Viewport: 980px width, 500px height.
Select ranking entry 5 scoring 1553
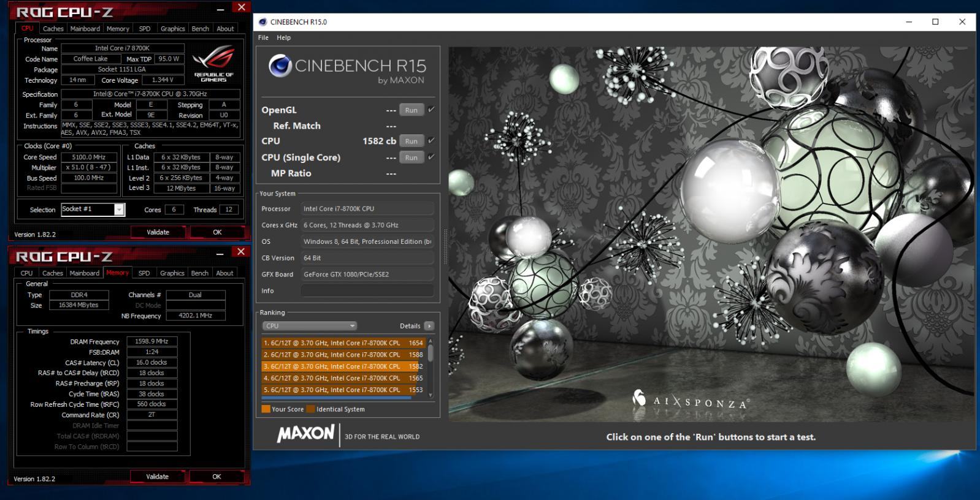pyautogui.click(x=343, y=390)
